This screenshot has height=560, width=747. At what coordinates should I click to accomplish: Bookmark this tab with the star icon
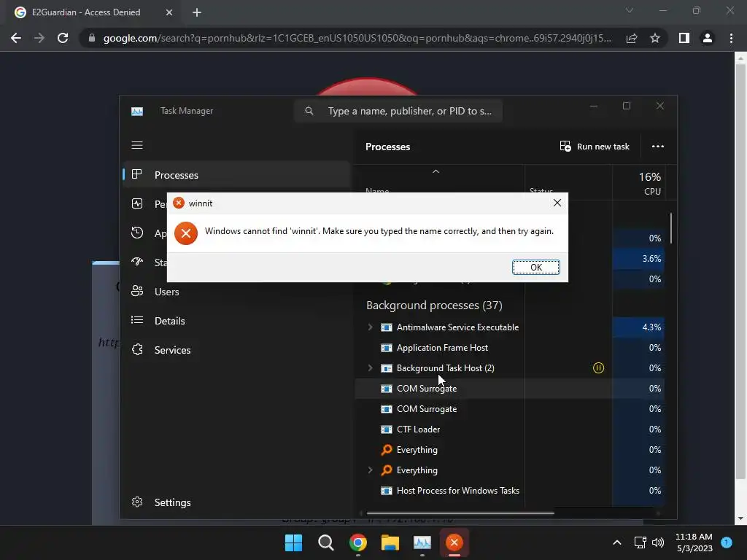655,38
